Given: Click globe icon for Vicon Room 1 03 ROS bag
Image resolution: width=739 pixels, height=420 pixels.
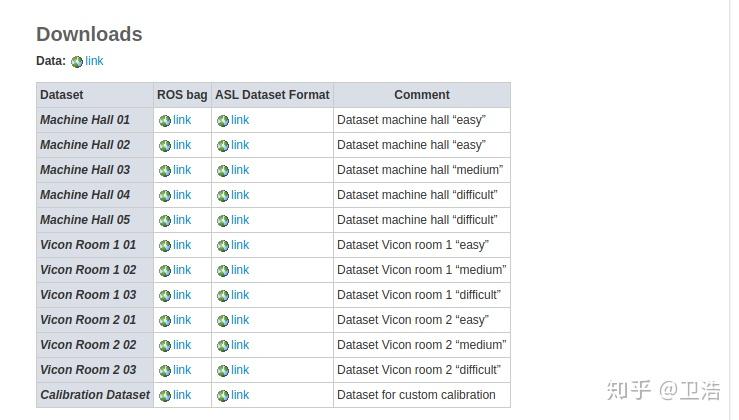Looking at the screenshot, I should tap(165, 296).
